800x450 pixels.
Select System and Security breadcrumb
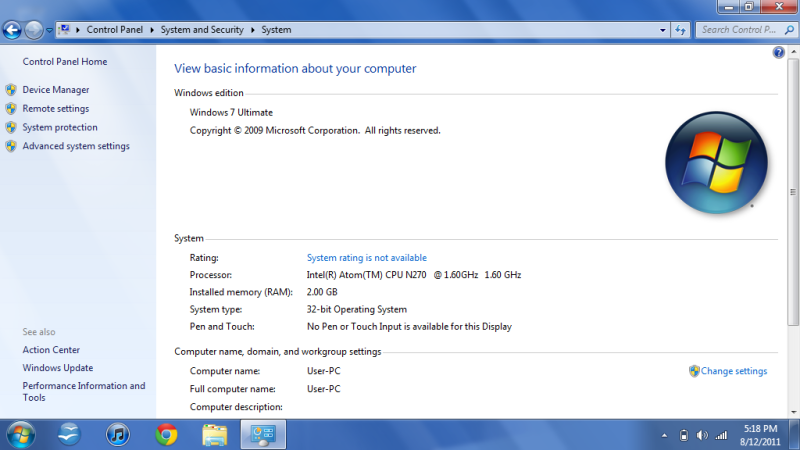[x=202, y=30]
